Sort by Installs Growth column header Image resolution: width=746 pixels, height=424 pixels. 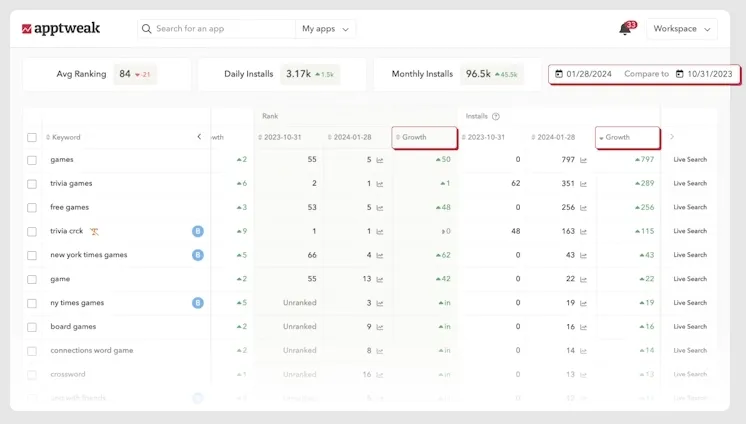click(x=627, y=137)
